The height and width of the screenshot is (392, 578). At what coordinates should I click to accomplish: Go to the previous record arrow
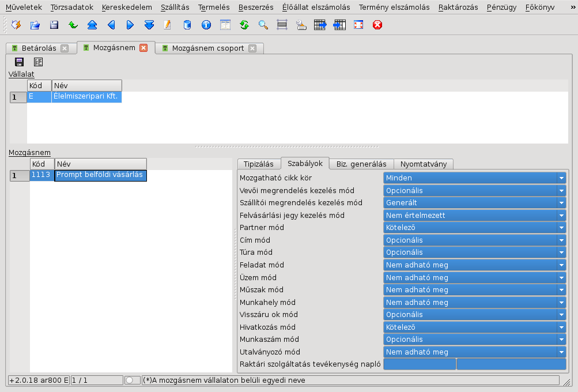point(111,25)
